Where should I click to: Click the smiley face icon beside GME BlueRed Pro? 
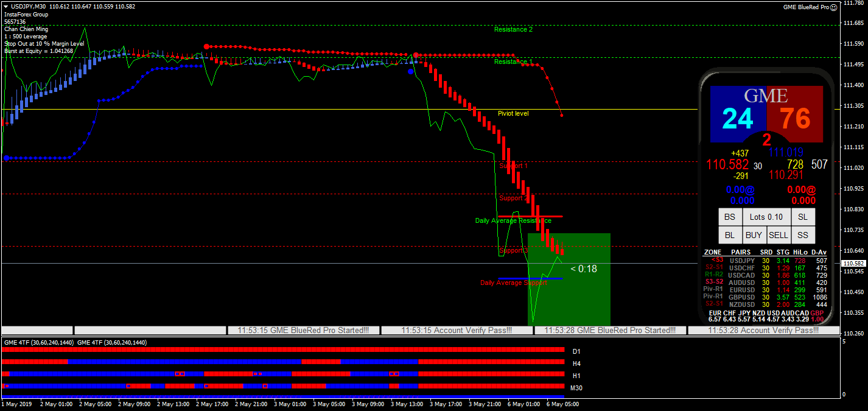pos(833,7)
